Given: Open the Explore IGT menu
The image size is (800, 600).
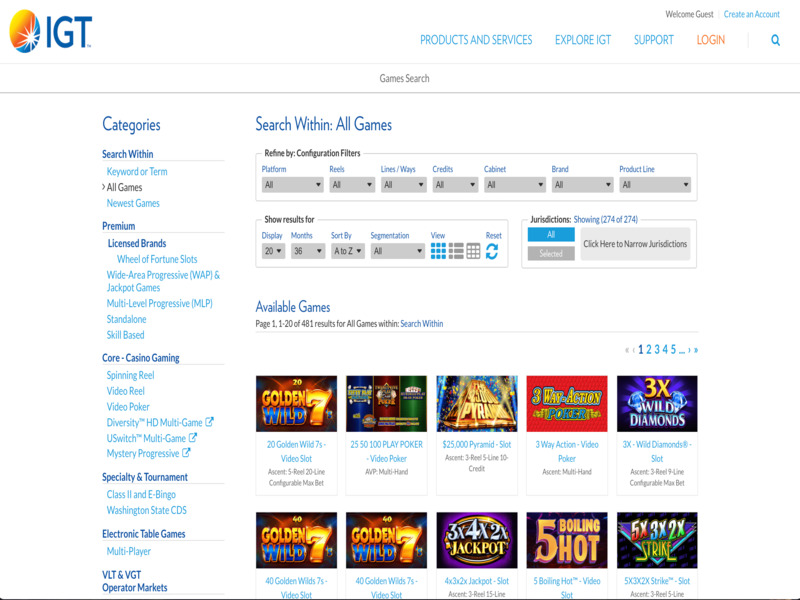Looking at the screenshot, I should [x=583, y=40].
